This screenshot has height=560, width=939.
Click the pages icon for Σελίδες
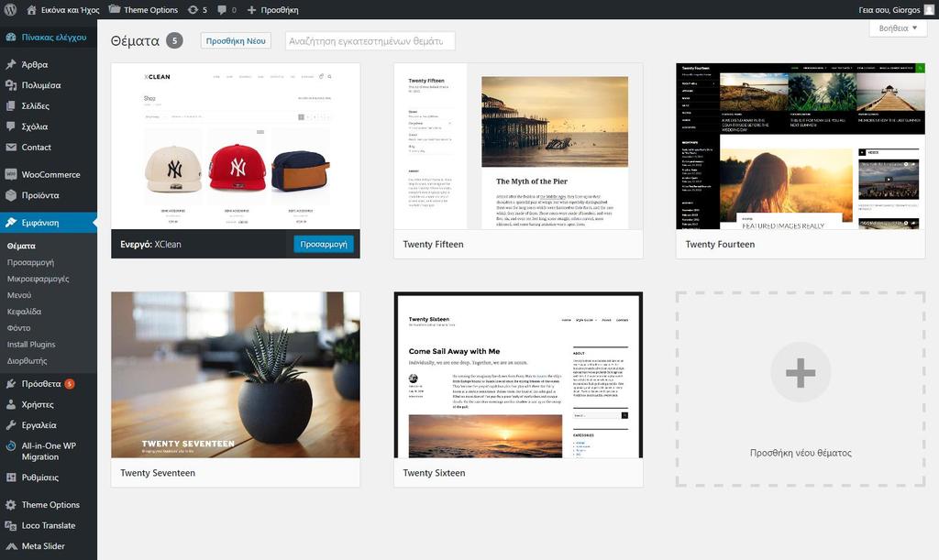coord(11,106)
